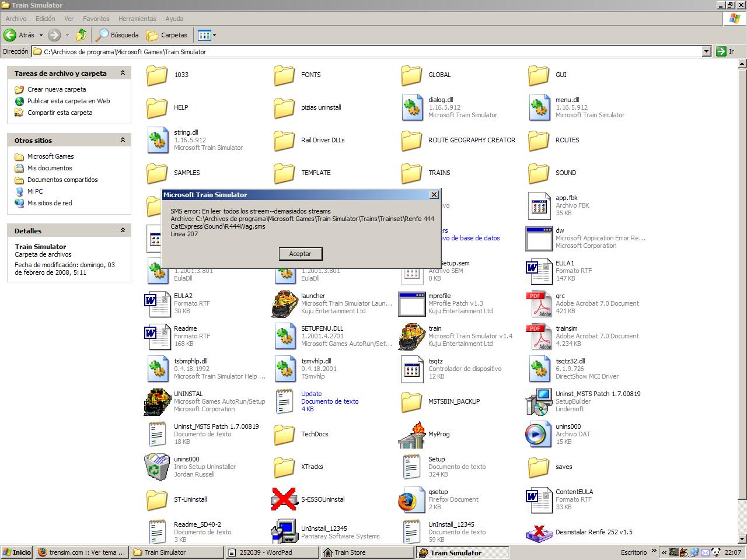Open the launcher application icon
The height and width of the screenshot is (560, 747).
point(284,303)
